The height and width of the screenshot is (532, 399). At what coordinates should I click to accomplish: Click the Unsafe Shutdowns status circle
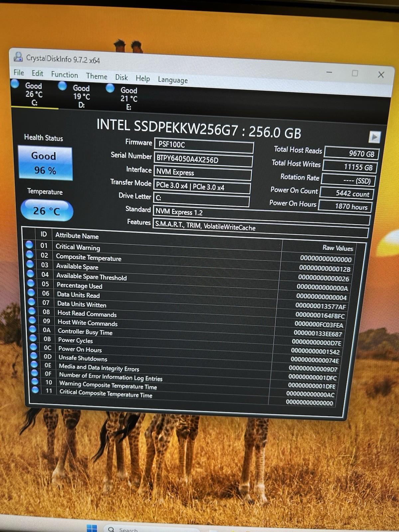pos(34,355)
